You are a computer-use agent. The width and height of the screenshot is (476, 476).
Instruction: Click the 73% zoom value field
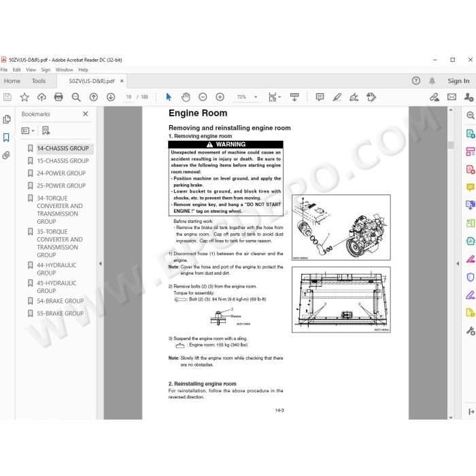[x=241, y=97]
